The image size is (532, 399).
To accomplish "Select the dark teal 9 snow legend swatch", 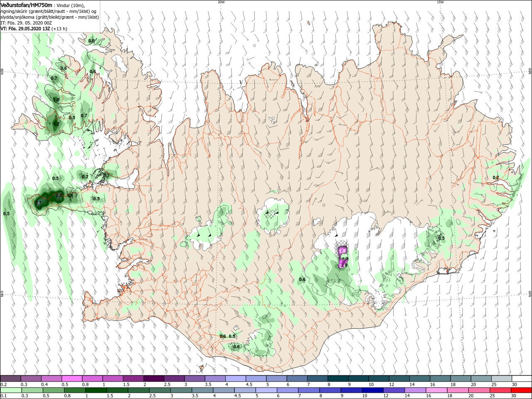I will 358,379.
